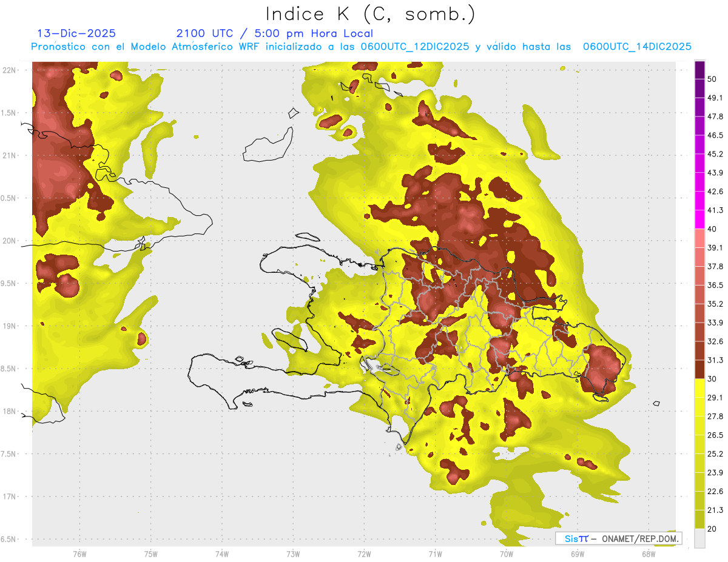Click the '42.6' color bar value
This screenshot has height=562, width=728.
(x=715, y=192)
